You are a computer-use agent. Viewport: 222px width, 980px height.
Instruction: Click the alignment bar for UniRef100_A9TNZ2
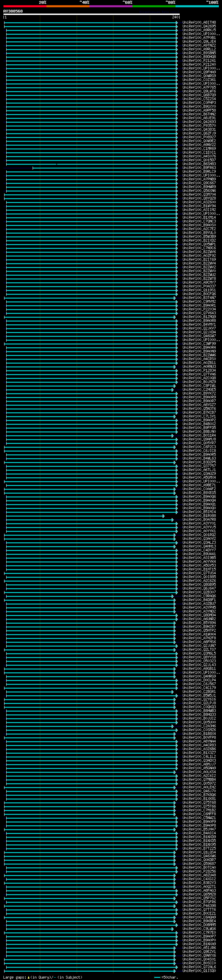coord(92,46)
